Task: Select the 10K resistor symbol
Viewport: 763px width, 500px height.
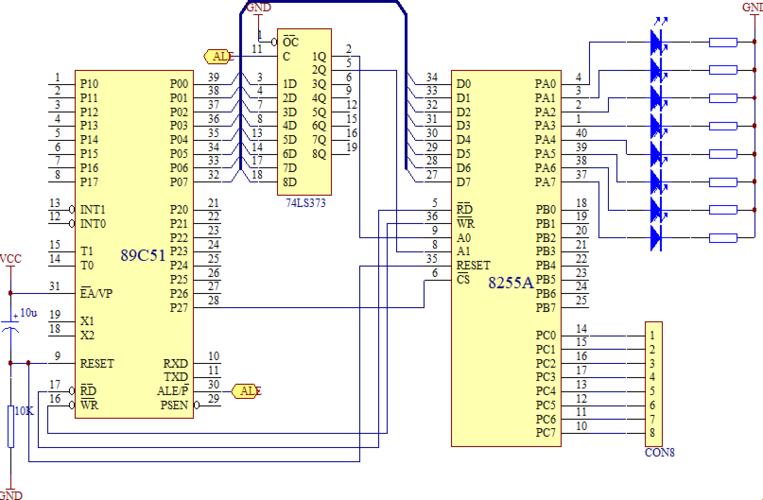Action: (x=11, y=427)
